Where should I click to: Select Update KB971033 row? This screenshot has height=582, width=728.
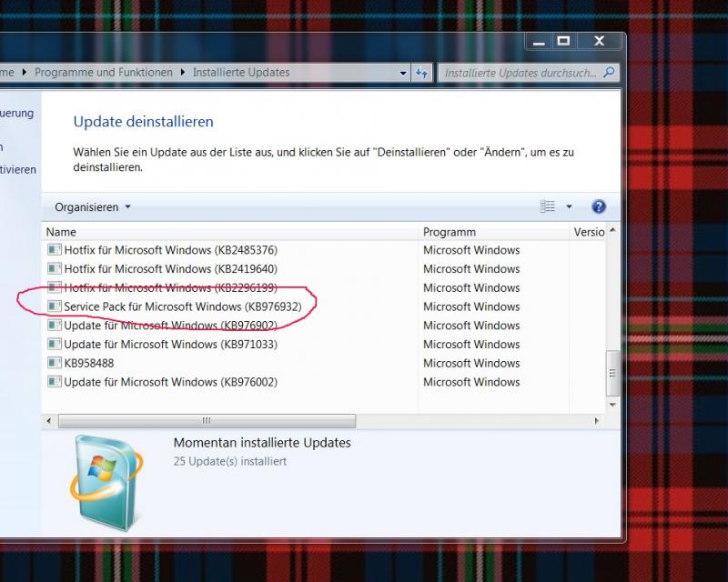[325, 345]
